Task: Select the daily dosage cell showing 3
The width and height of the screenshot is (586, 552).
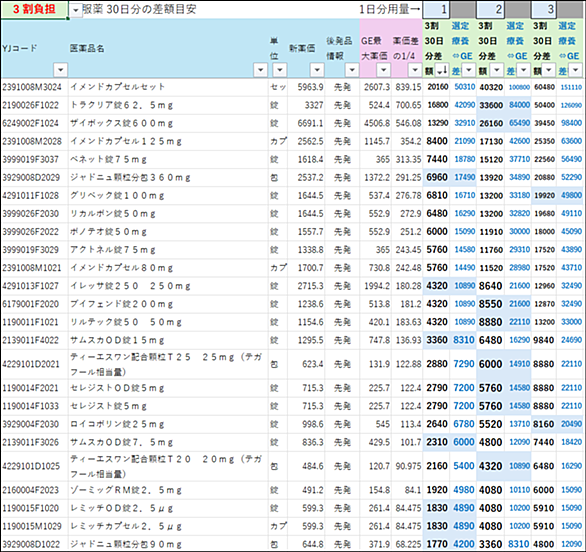Action: [544, 9]
